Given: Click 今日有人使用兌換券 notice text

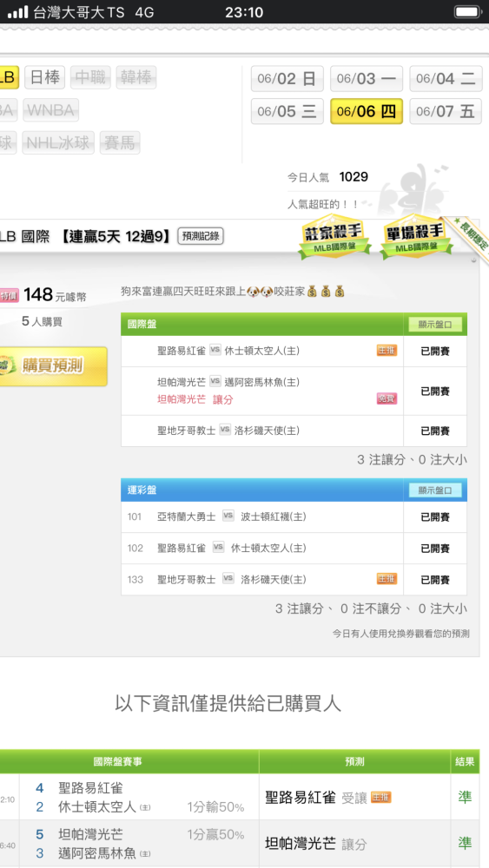Looking at the screenshot, I should pyautogui.click(x=401, y=634).
